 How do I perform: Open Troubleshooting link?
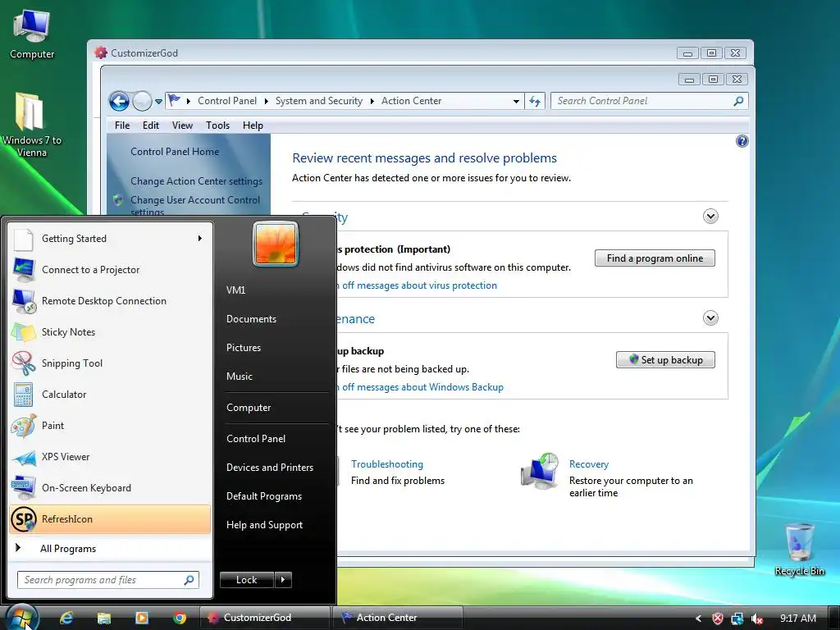387,464
